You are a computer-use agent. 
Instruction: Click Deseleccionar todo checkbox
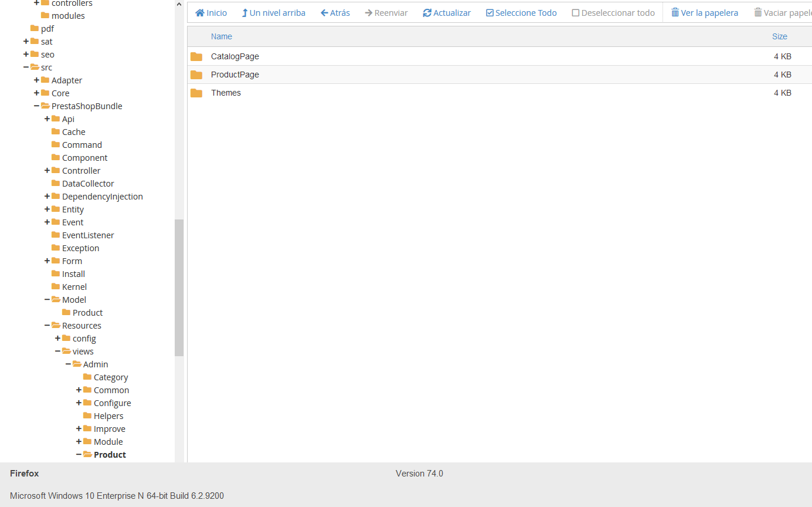pyautogui.click(x=613, y=13)
